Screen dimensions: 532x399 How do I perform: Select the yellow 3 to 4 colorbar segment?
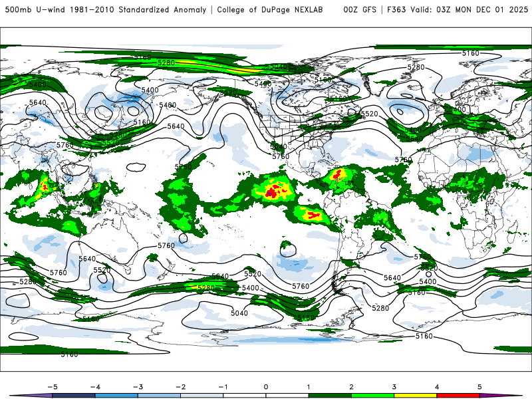click(x=415, y=396)
